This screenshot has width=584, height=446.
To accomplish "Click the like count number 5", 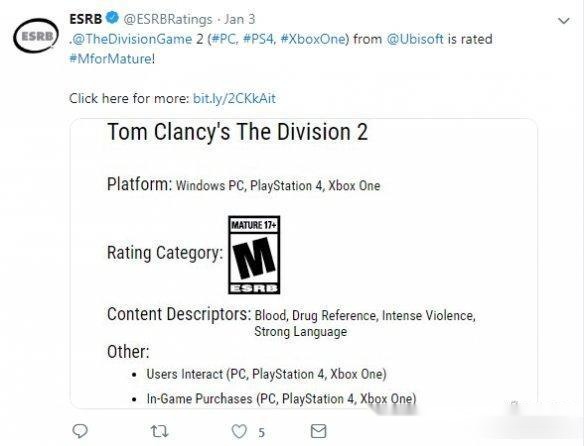I will point(261,433).
